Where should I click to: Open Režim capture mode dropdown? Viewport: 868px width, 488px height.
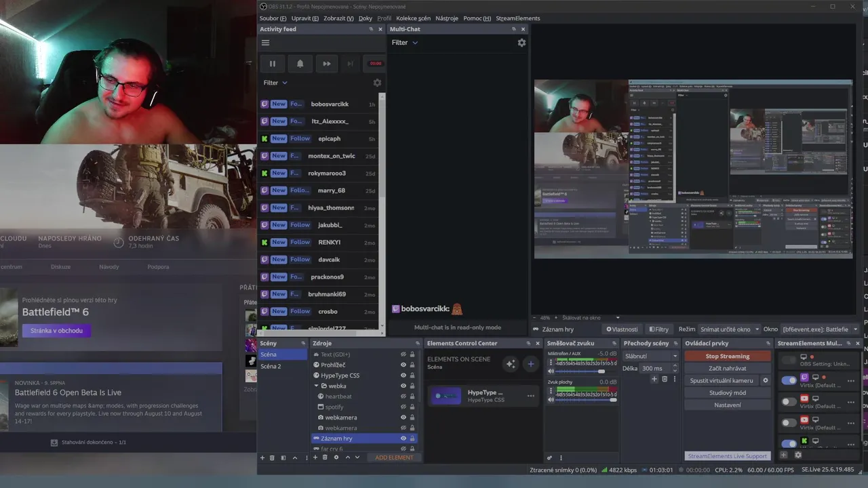coord(729,329)
